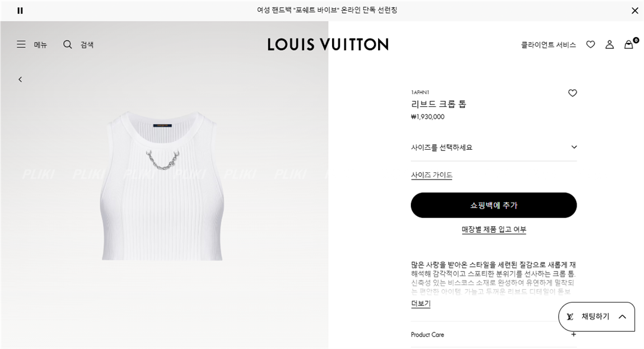The height and width of the screenshot is (349, 644).
Task: Click the search magnifier icon
Action: 67,44
